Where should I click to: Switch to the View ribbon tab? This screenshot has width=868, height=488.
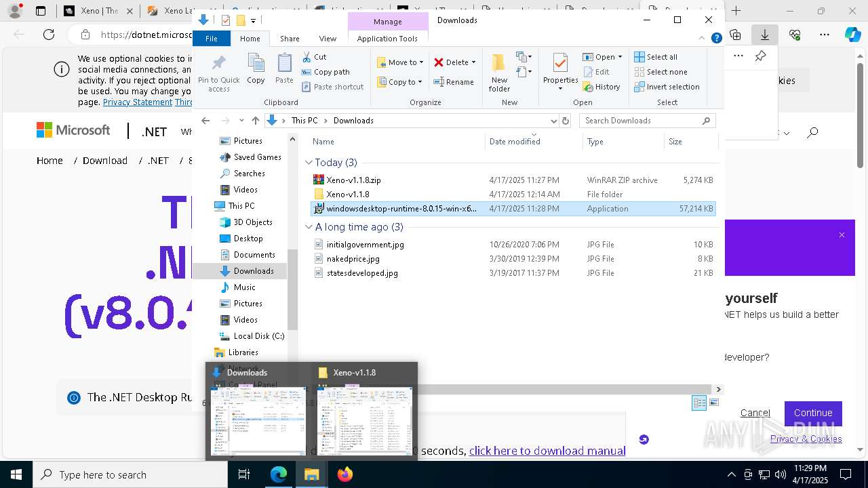coord(328,39)
